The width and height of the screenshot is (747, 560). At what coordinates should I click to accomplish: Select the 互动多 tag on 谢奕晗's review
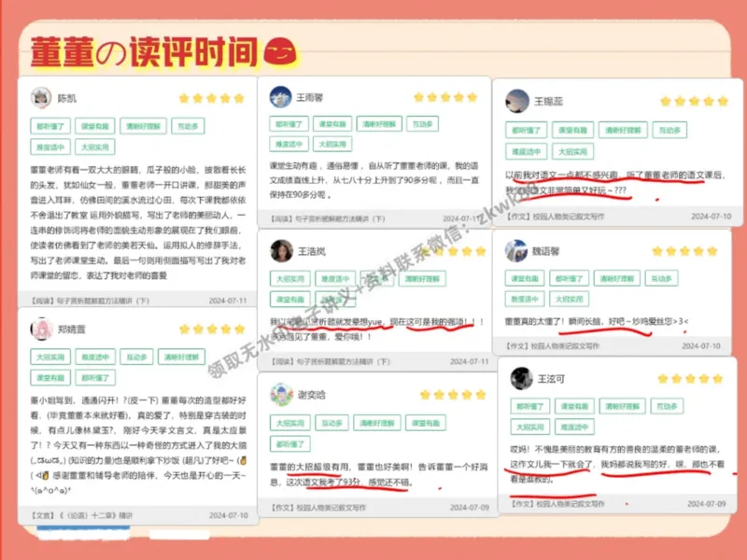pos(332,423)
